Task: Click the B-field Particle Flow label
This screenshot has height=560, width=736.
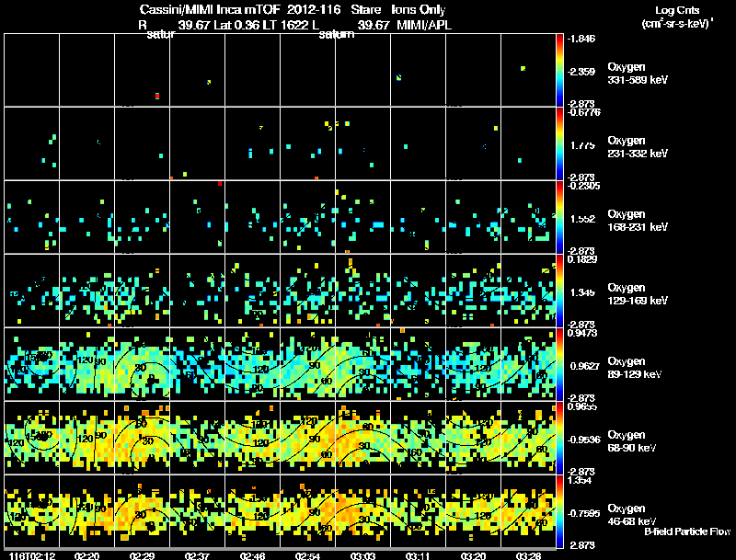Action: pyautogui.click(x=687, y=531)
